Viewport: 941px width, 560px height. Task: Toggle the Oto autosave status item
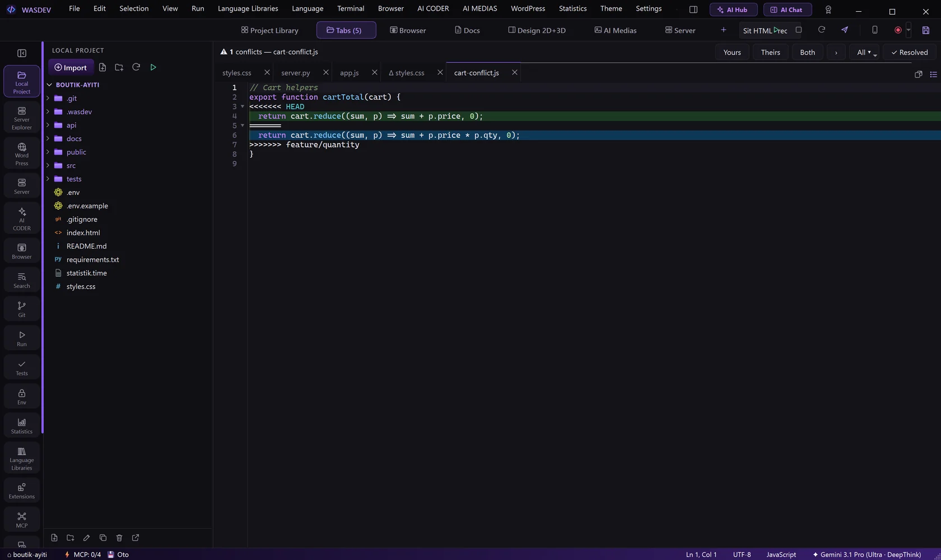pyautogui.click(x=118, y=554)
